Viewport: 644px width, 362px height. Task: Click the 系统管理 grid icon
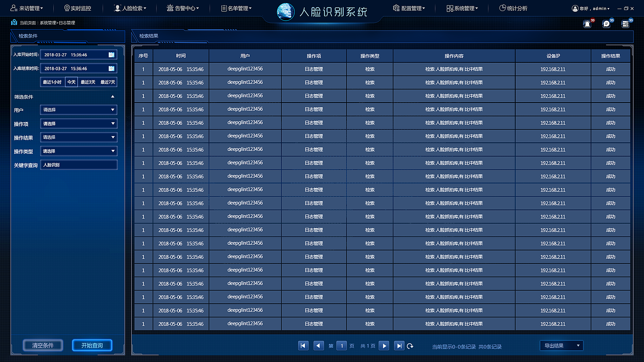click(450, 8)
